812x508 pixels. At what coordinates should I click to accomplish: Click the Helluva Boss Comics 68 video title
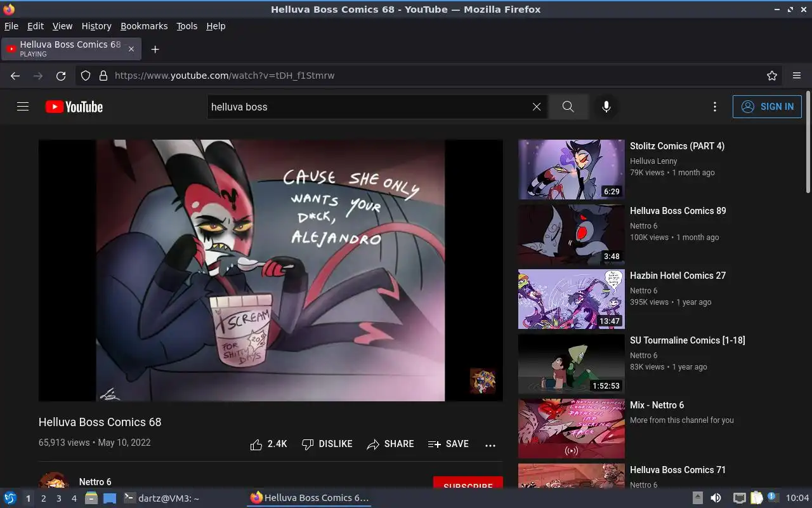click(100, 422)
